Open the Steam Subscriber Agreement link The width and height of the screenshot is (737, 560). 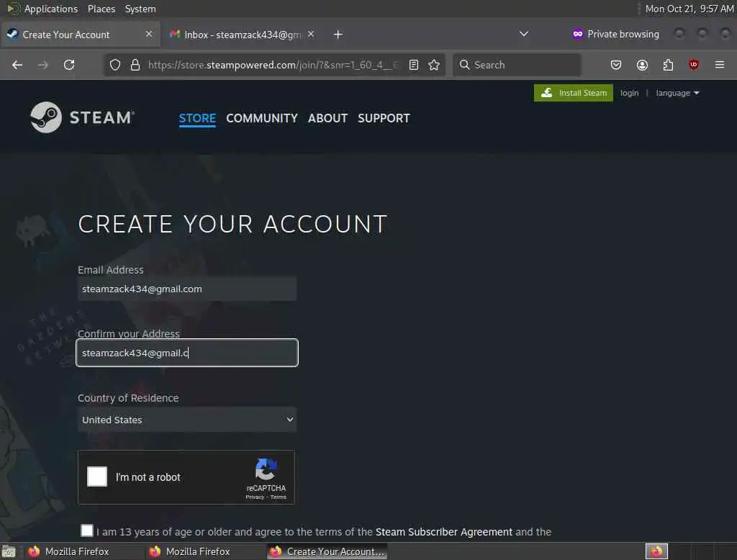click(x=443, y=532)
